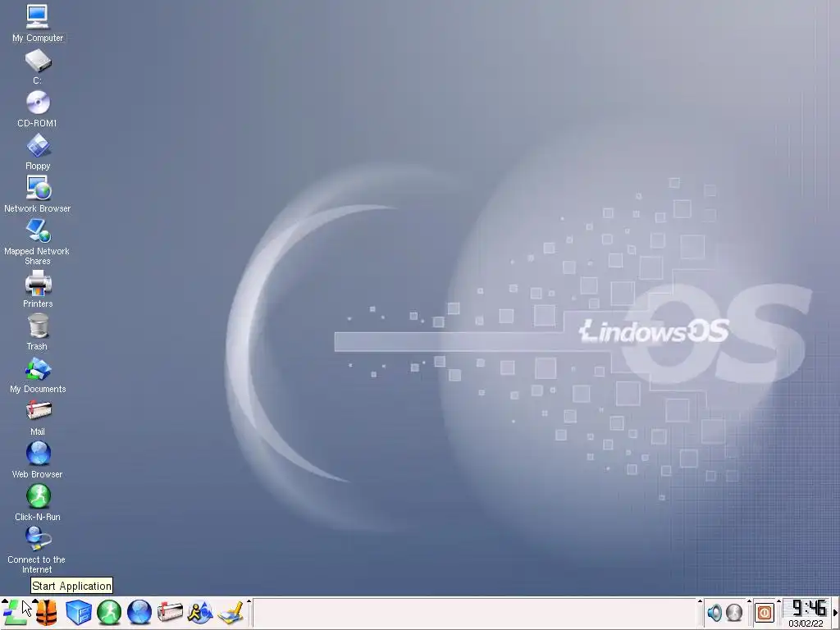Click the speaker volume tray icon
Screen dimensions: 840x630
714,612
